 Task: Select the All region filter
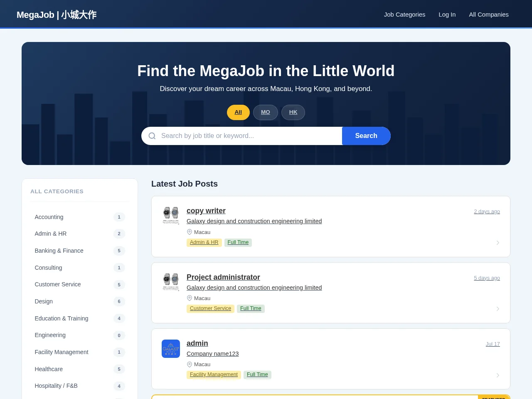click(x=238, y=112)
